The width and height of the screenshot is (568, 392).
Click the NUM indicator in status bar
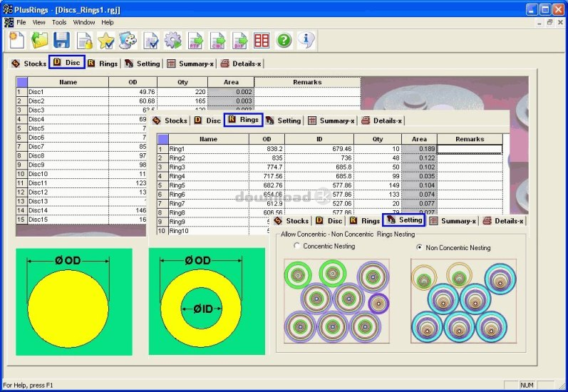coord(527,385)
